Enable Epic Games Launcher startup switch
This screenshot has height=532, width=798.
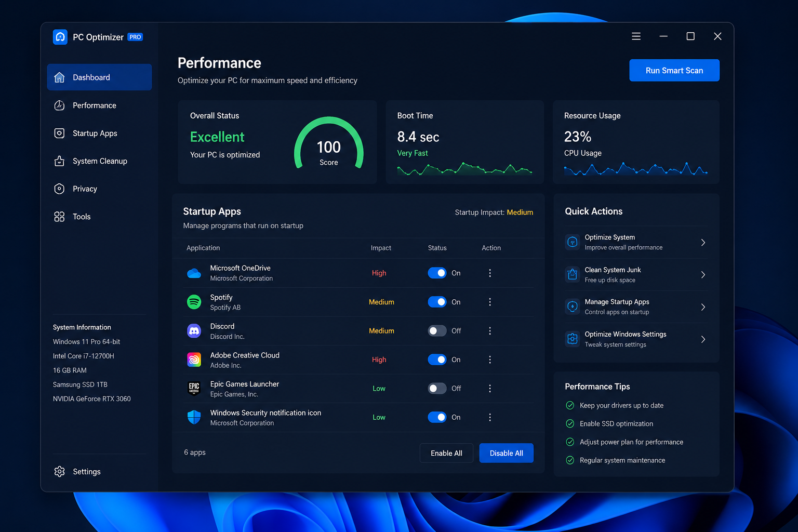click(x=437, y=389)
